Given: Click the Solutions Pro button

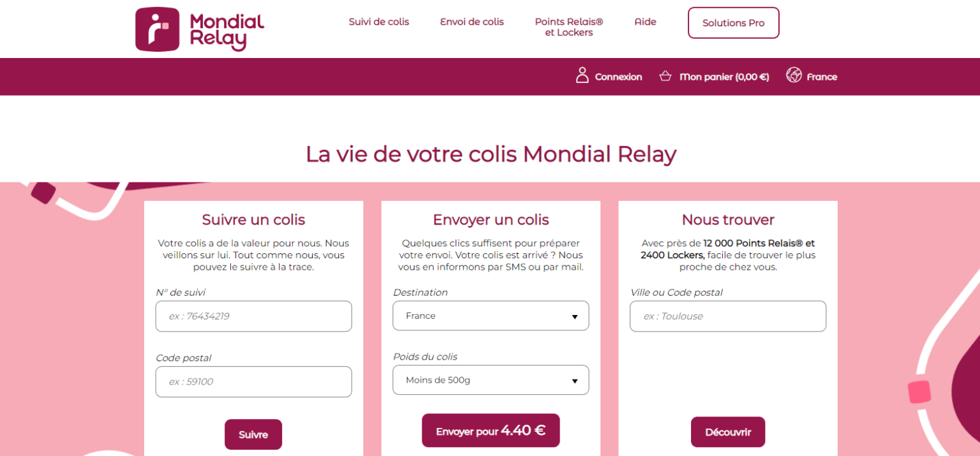Looking at the screenshot, I should (733, 22).
